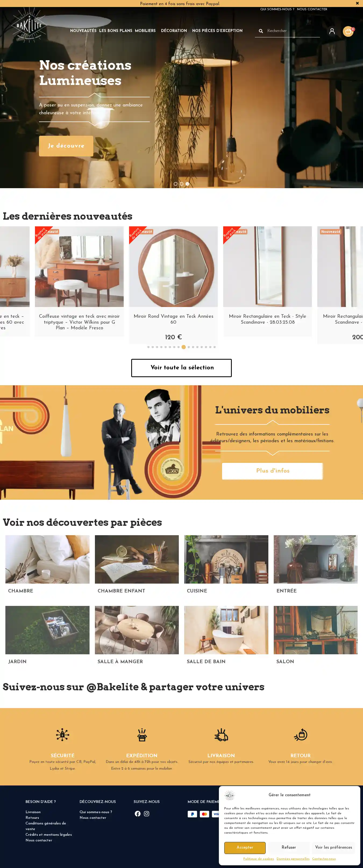Open the Facebook page icon

pyautogui.click(x=137, y=813)
